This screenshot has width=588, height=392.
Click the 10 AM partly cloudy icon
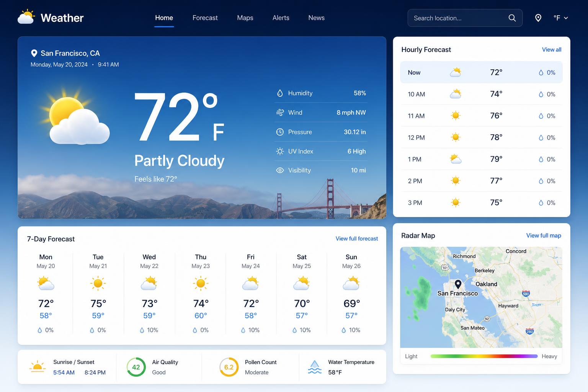click(x=455, y=94)
